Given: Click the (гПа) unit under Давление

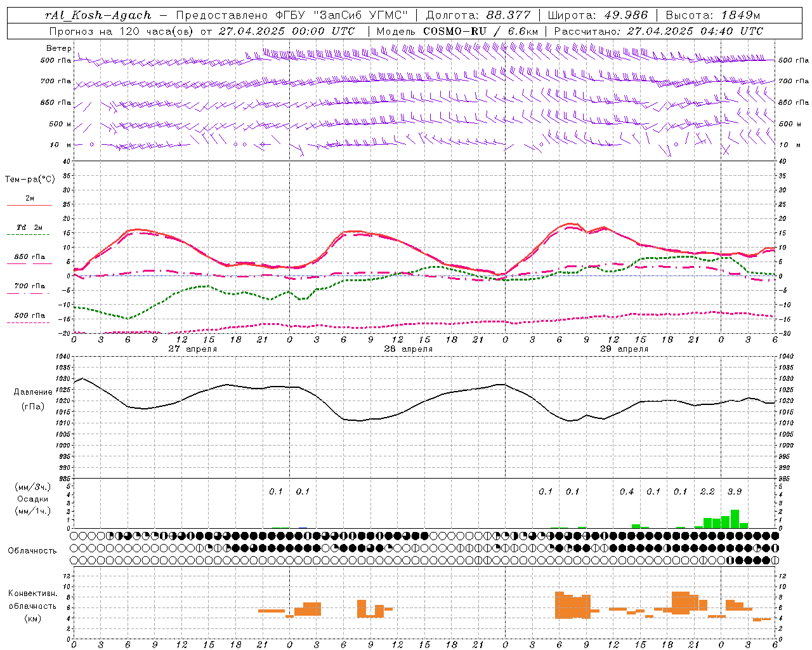Looking at the screenshot, I should 32,407.
